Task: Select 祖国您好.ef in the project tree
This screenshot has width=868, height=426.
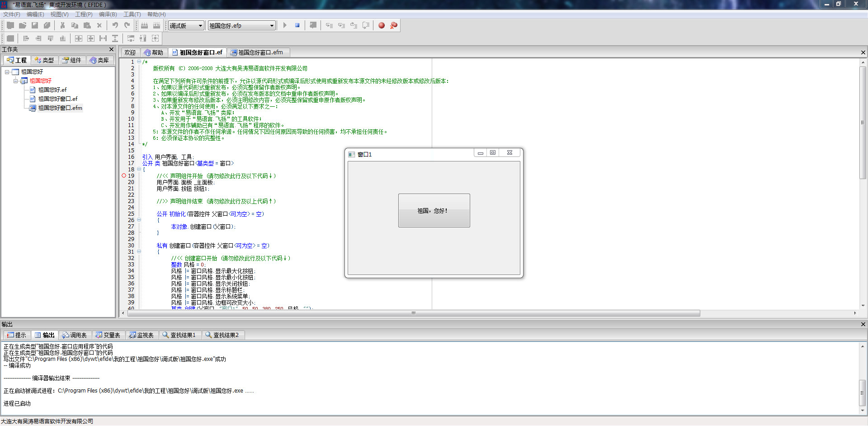Action: coord(52,90)
